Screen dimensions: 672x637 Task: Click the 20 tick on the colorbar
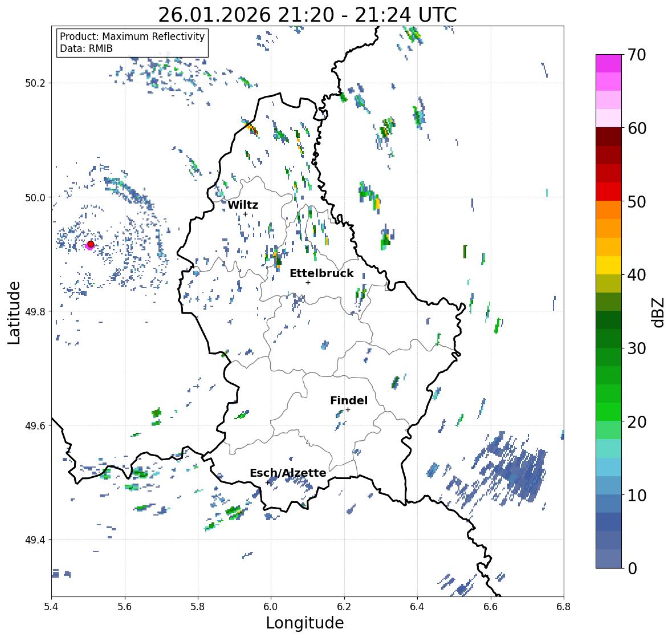[x=637, y=421]
